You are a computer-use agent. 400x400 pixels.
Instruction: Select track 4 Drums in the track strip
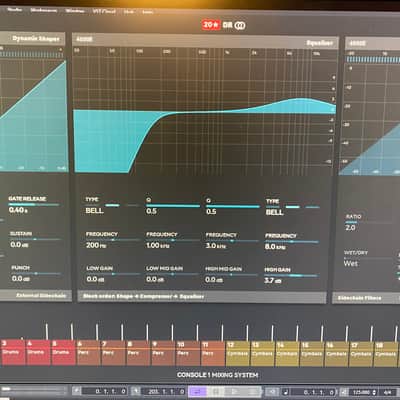(38, 352)
